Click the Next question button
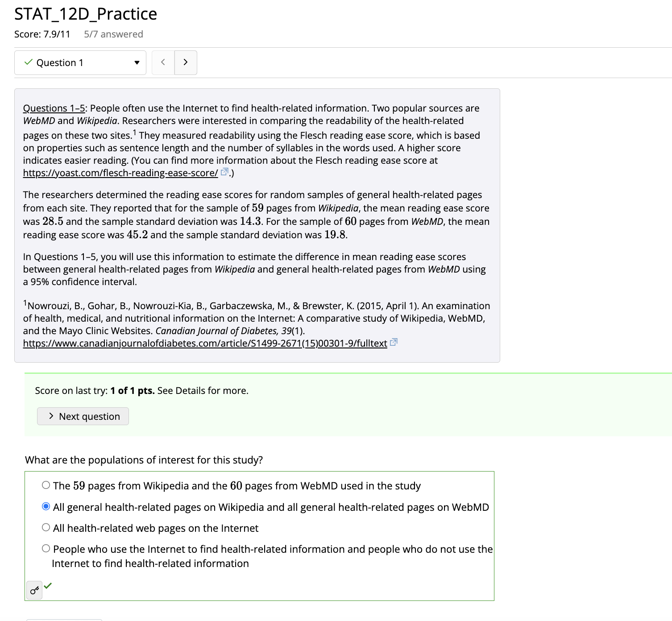 [83, 416]
